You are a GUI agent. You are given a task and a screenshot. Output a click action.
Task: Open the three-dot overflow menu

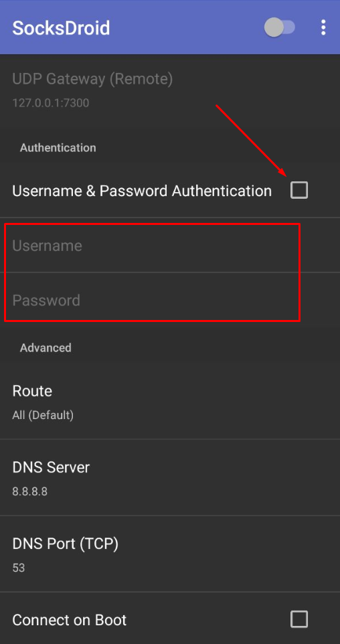pyautogui.click(x=323, y=27)
